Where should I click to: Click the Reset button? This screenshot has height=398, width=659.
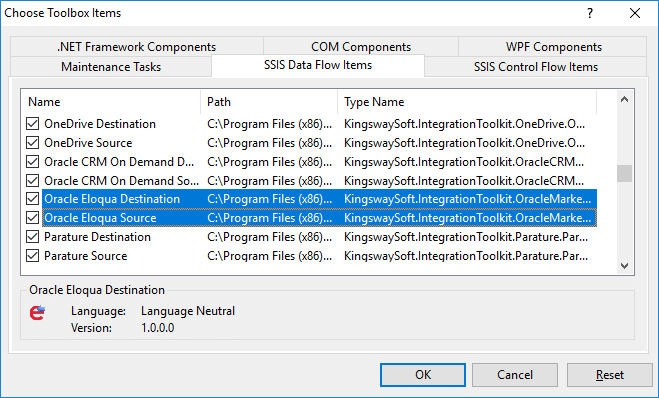tap(609, 375)
